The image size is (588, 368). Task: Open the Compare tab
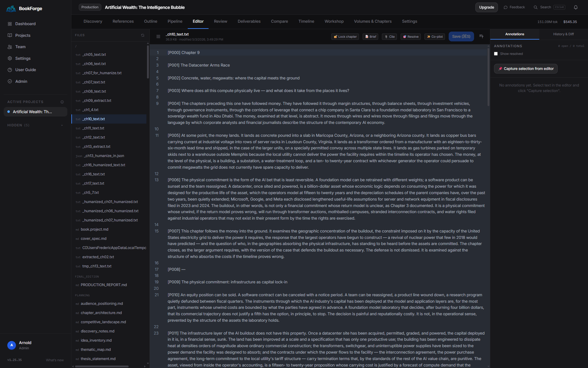[x=279, y=21]
